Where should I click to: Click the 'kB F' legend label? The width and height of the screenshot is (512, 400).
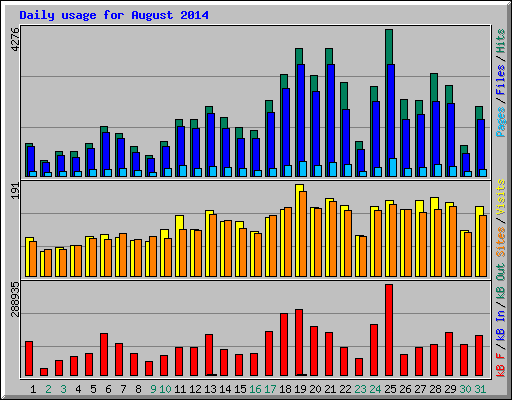(x=501, y=364)
